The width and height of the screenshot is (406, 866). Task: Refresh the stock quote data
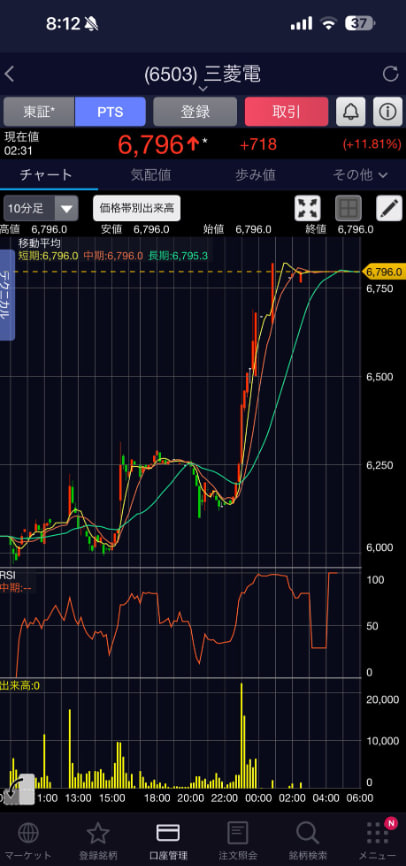click(391, 74)
